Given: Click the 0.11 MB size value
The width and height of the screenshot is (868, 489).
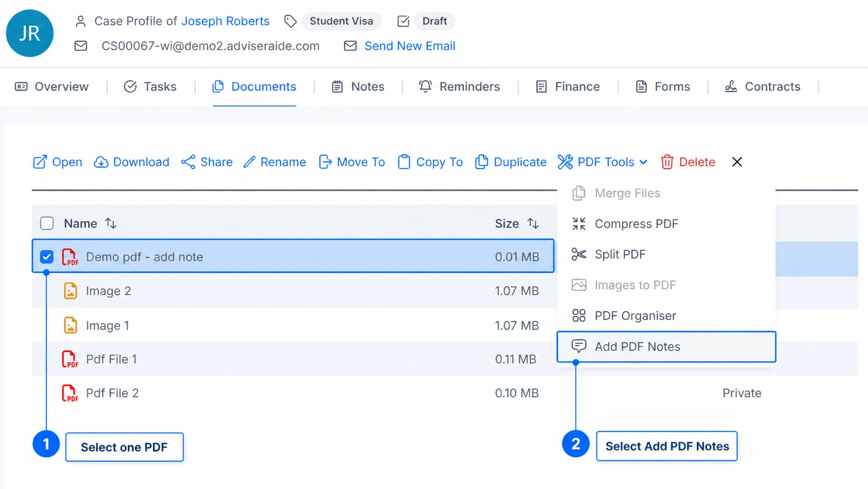Looking at the screenshot, I should click(x=516, y=359).
